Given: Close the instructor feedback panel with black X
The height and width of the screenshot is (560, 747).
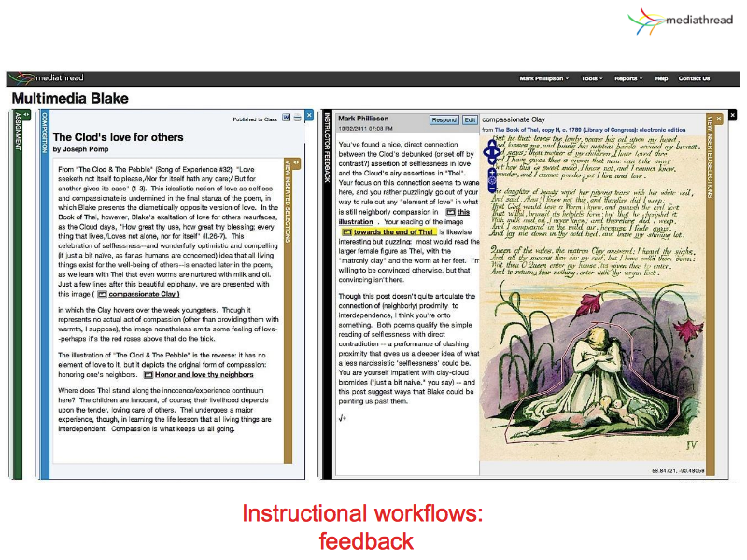Looking at the screenshot, I should [x=733, y=114].
